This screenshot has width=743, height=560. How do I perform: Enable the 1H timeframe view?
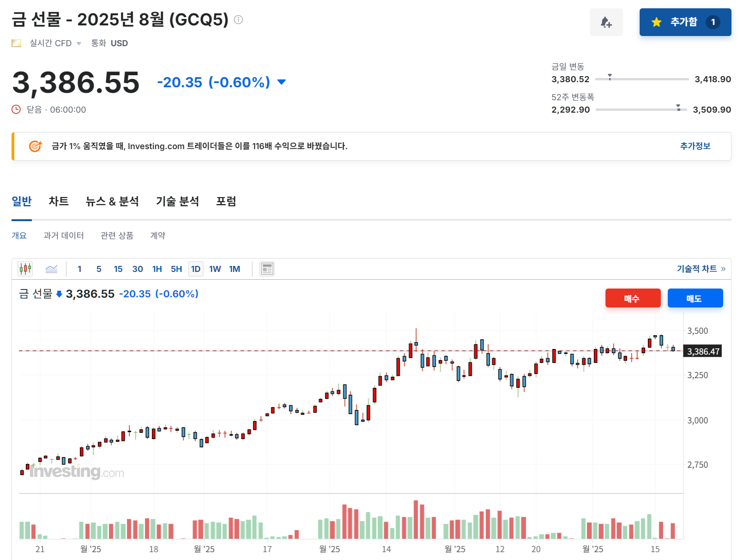pyautogui.click(x=157, y=269)
